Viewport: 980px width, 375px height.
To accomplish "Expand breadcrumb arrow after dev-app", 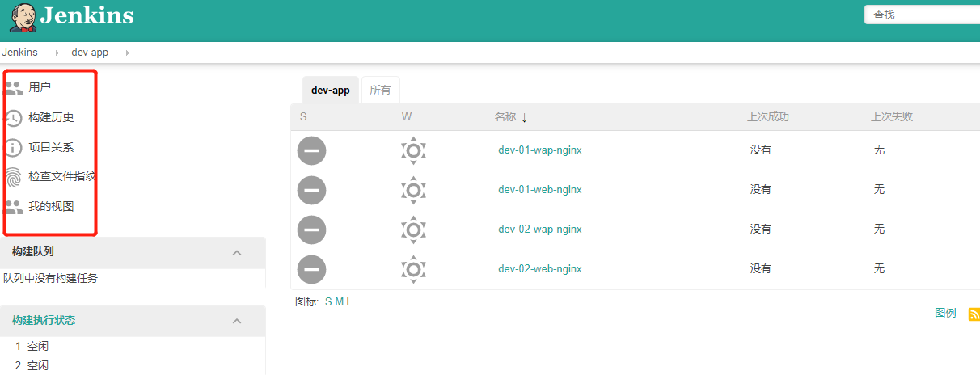I will click(127, 53).
